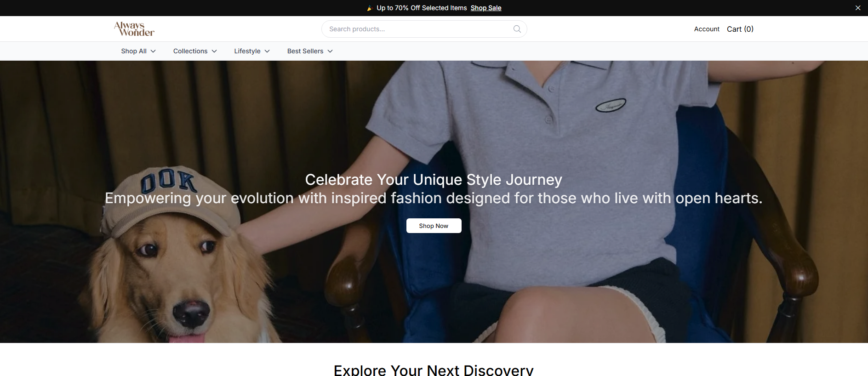Click the Up to 70% Off Selected Items text
This screenshot has height=376, width=868.
[422, 8]
